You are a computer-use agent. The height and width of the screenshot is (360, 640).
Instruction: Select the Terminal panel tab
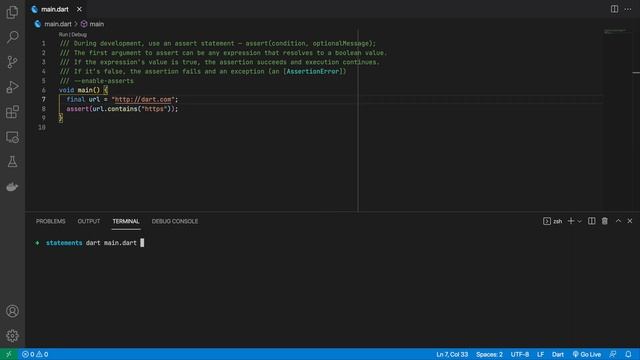click(x=126, y=221)
